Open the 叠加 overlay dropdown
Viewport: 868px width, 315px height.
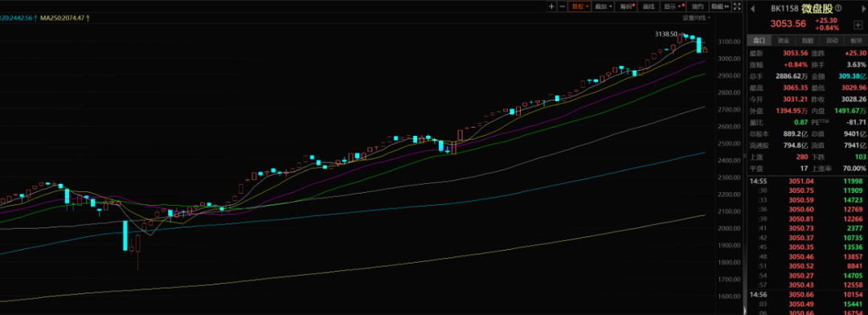click(x=604, y=6)
